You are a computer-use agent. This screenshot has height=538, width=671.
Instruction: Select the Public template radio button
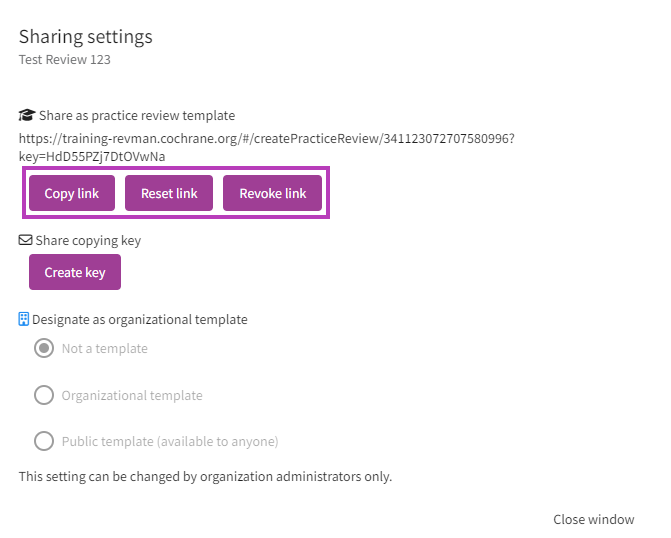(x=44, y=441)
